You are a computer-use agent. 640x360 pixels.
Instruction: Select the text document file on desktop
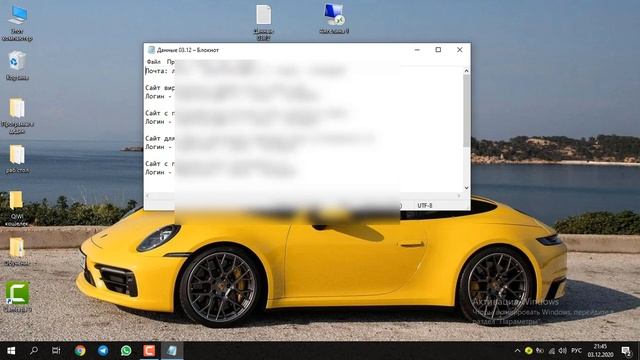(x=263, y=21)
